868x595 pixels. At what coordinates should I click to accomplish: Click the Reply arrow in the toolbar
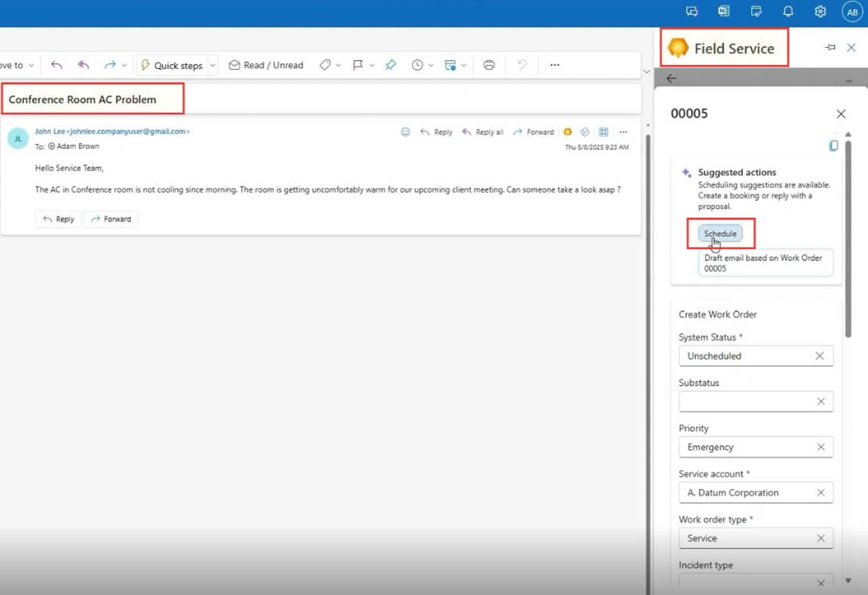pos(56,65)
